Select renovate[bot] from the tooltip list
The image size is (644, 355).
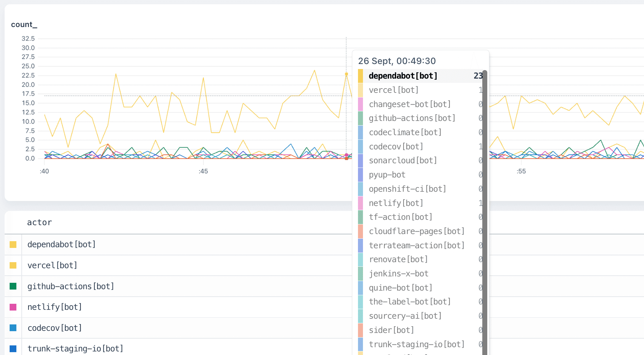tap(398, 259)
